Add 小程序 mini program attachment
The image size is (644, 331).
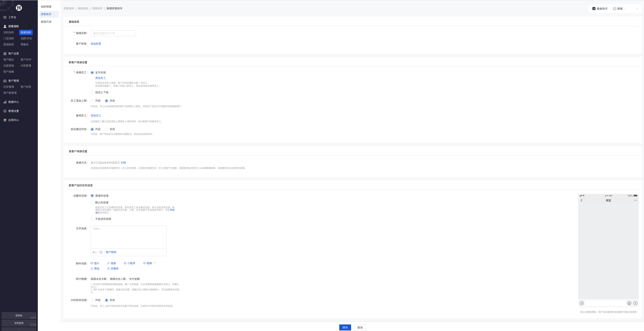129,263
